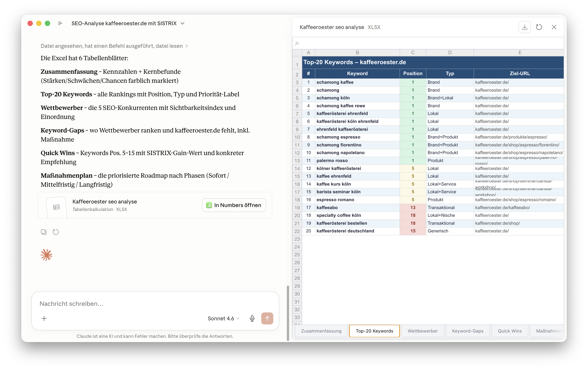The width and height of the screenshot is (588, 370).
Task: Open chat title dropdown chevron
Action: point(183,23)
